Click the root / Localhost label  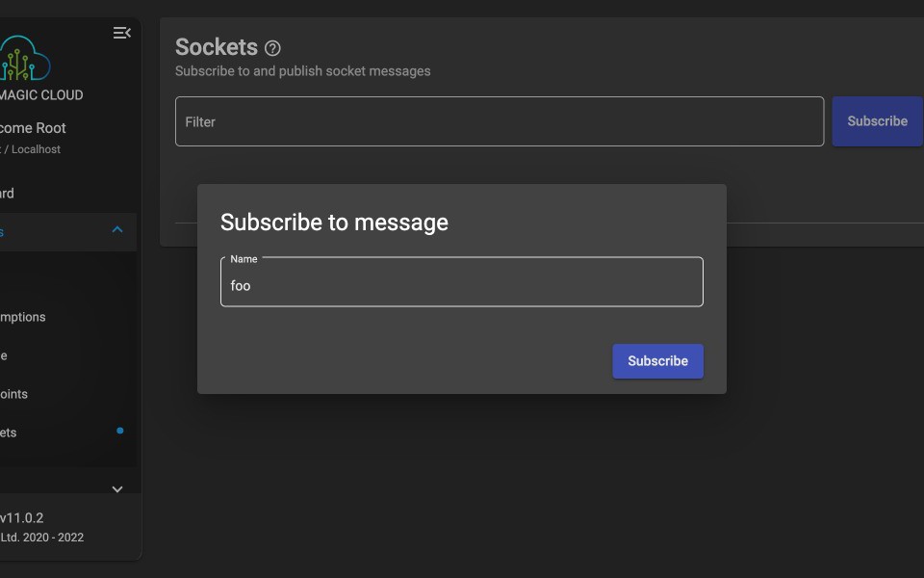point(30,148)
